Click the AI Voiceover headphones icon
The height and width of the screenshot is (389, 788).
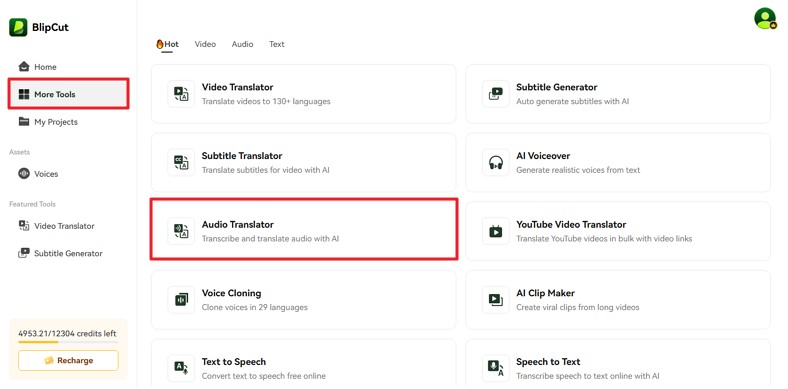point(496,162)
